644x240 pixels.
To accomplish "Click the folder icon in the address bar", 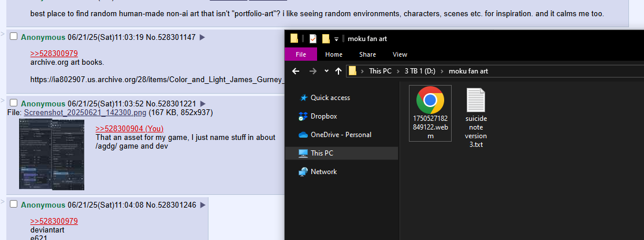I will pos(352,71).
